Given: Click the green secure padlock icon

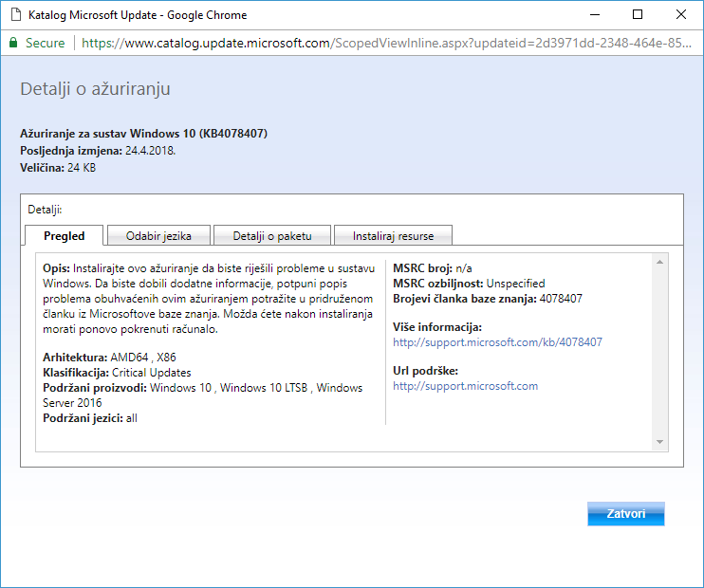Looking at the screenshot, I should point(13,43).
